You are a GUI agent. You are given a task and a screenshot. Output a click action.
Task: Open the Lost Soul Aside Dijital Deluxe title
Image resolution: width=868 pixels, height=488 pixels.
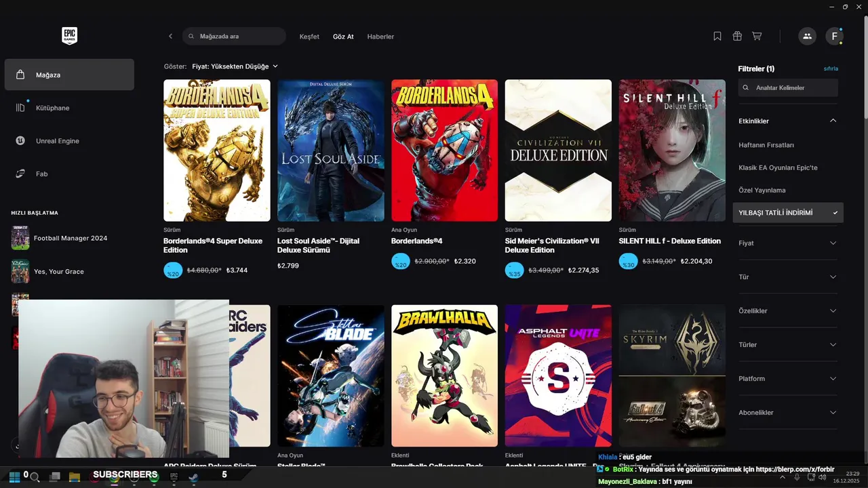tap(319, 245)
